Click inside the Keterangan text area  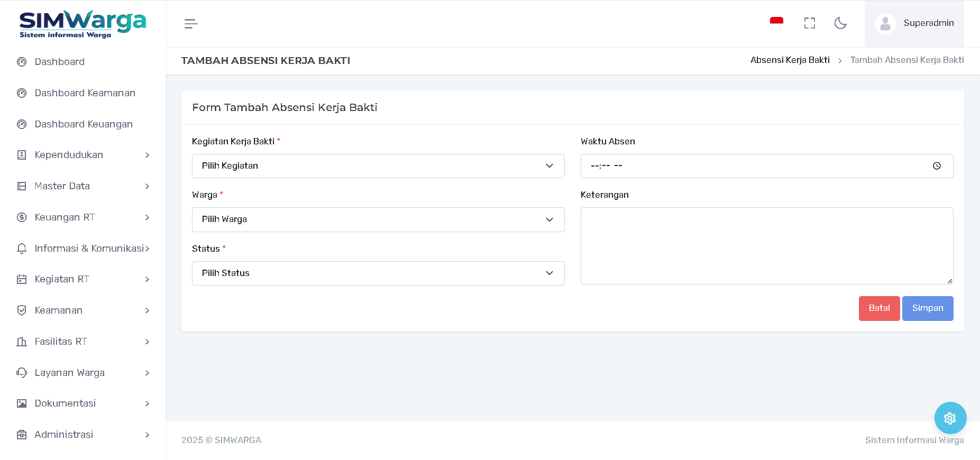(766, 246)
